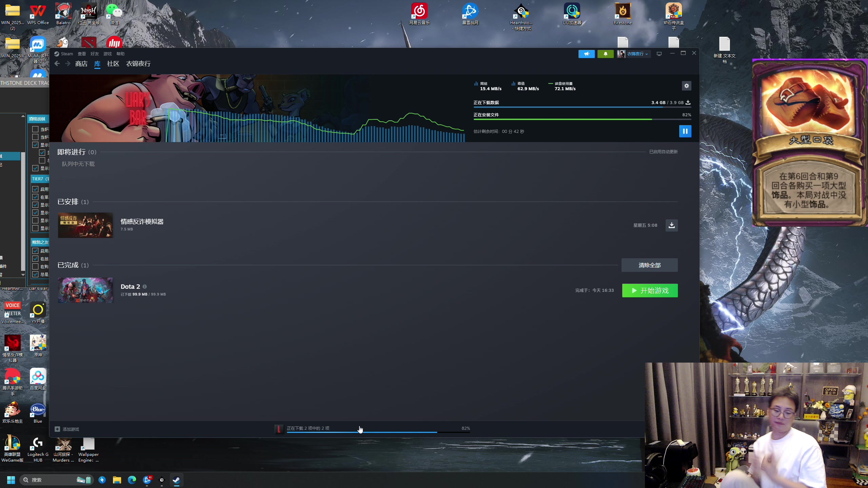Screen dimensions: 868x488
Task: Click the 添加游戏 link
Action: (x=71, y=429)
